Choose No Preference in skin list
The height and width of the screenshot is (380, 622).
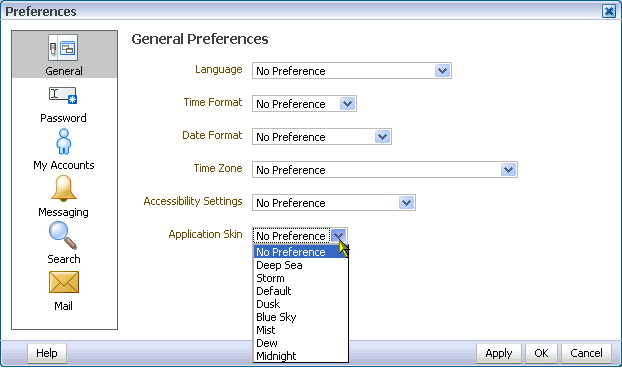[301, 252]
